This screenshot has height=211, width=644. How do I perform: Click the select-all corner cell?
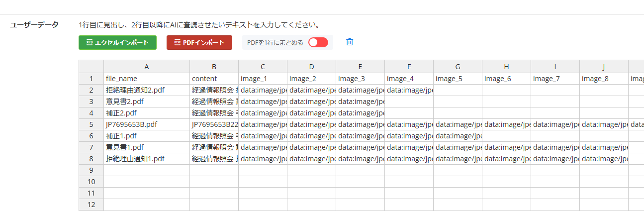(x=91, y=67)
